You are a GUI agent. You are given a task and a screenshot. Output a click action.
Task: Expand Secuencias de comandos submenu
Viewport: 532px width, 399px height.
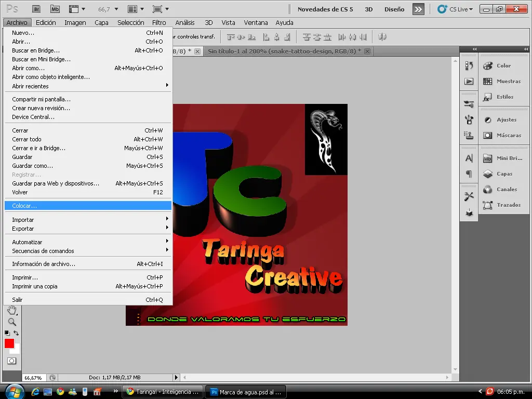[x=88, y=251]
